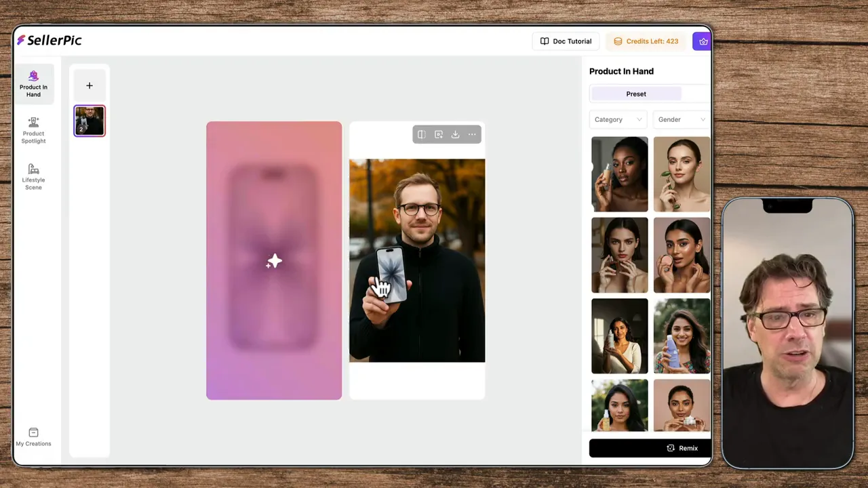Select the uploaded image thumbnail in the strip
This screenshot has width=868, height=488.
[89, 120]
